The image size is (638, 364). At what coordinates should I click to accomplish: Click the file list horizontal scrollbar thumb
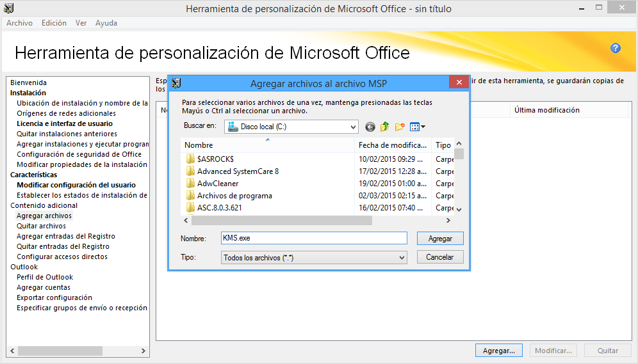click(282, 220)
